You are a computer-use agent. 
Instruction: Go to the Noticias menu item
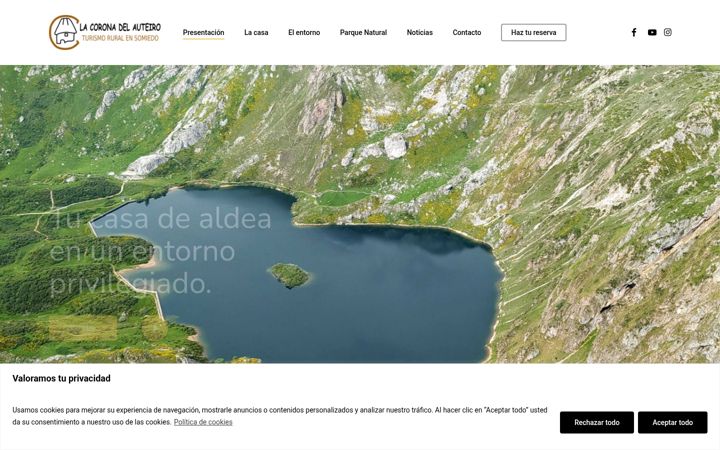click(420, 33)
